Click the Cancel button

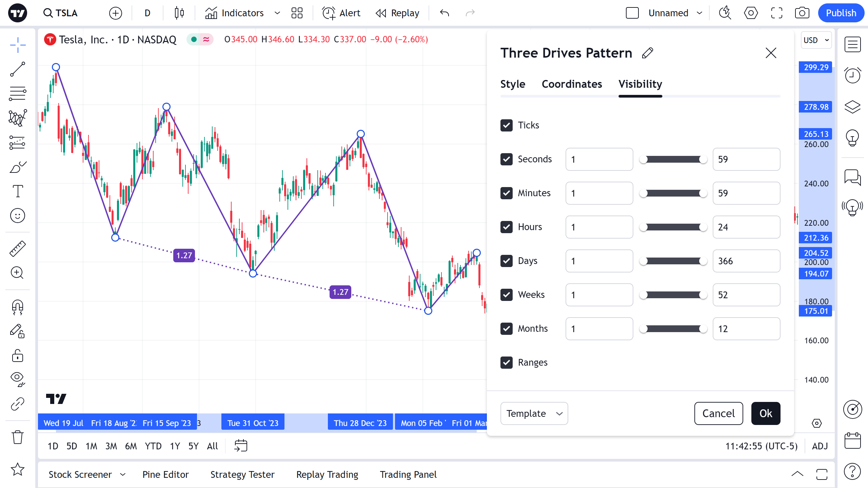[718, 413]
